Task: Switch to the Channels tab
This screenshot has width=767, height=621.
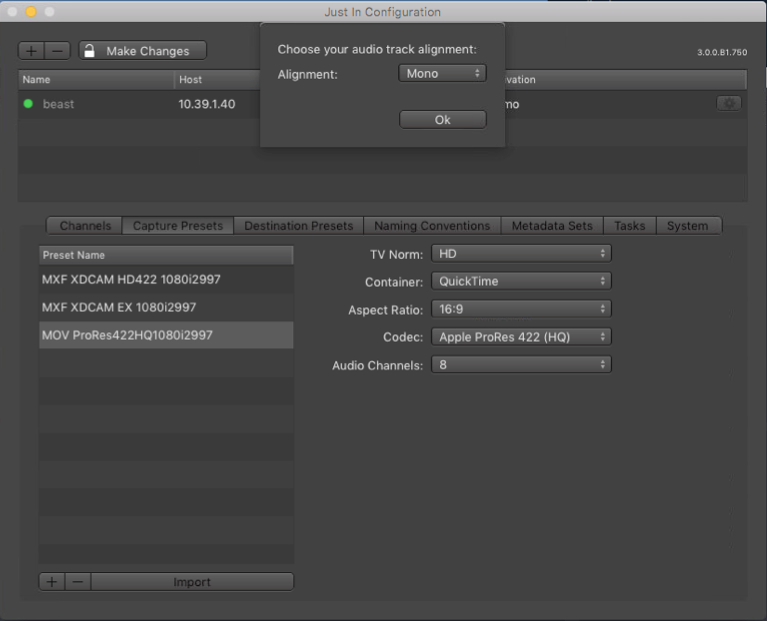Action: click(x=84, y=226)
